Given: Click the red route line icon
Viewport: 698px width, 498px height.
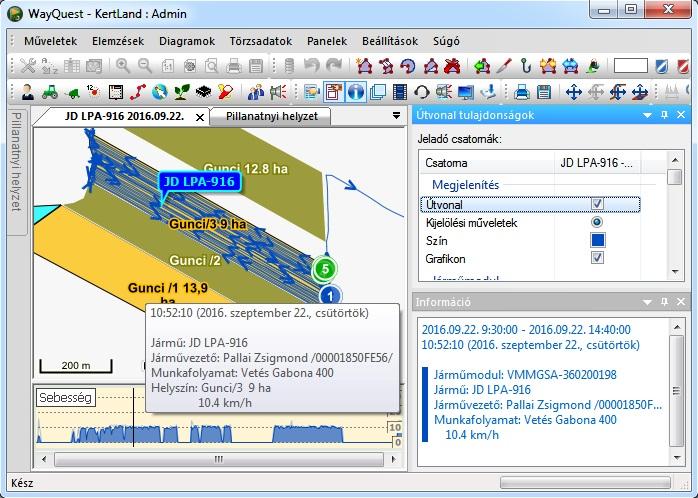Looking at the screenshot, I should tap(138, 92).
